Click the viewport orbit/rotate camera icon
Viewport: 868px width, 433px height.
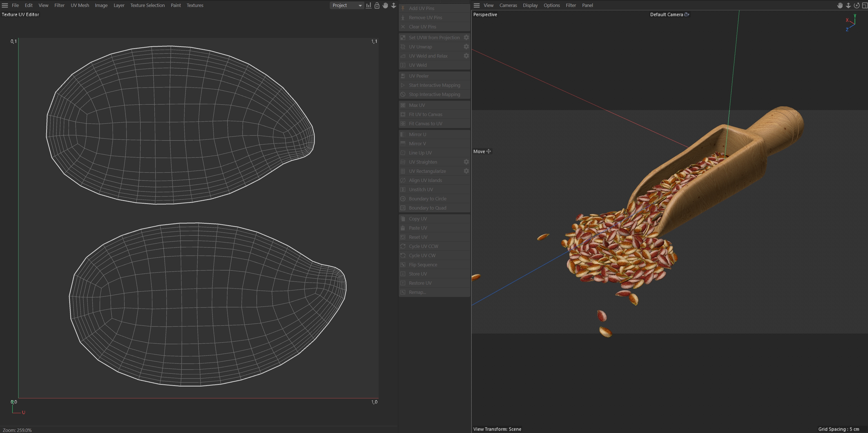click(x=856, y=5)
